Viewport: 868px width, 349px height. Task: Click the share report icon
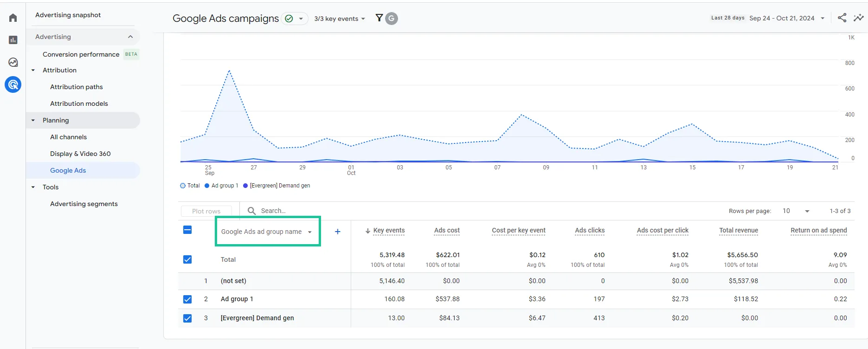pyautogui.click(x=842, y=18)
